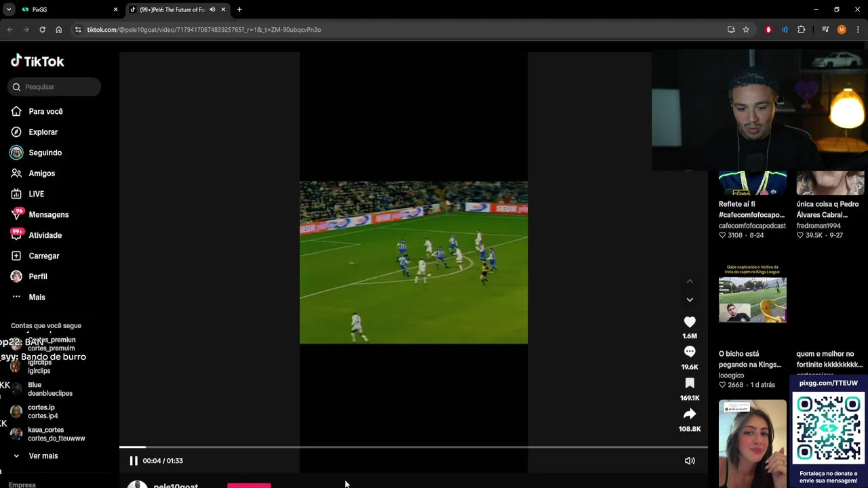
Task: Click the install app icon in address bar
Action: pos(731,30)
